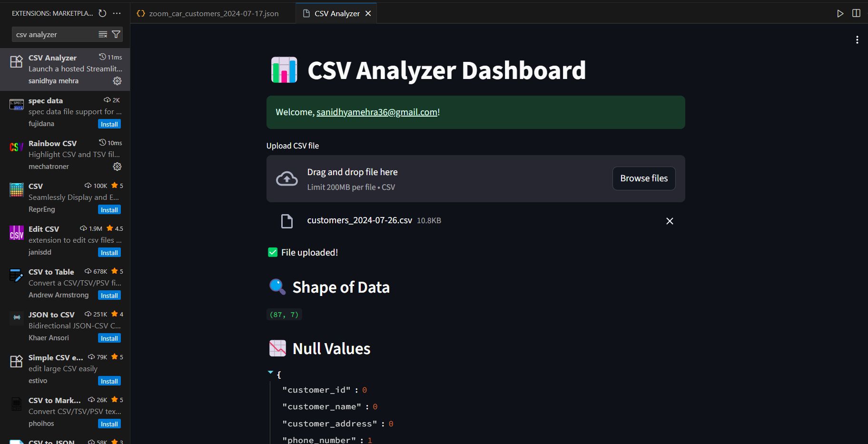Screen dimensions: 868x444
Task: Click Browse files to upload a CSV
Action: (x=643, y=178)
